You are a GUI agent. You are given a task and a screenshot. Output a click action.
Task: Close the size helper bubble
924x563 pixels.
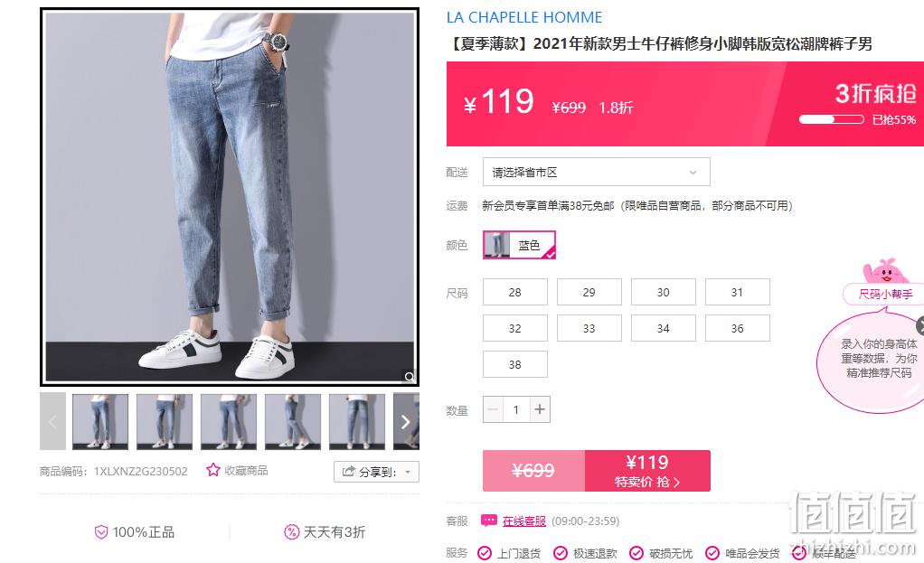click(920, 325)
